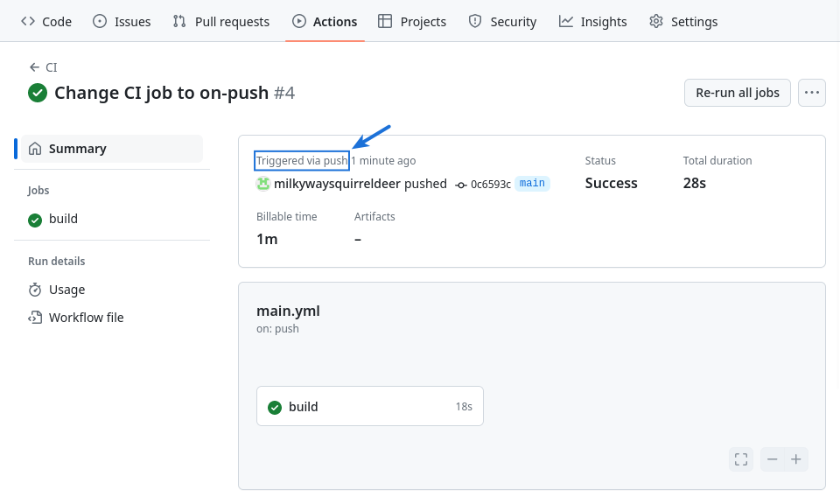The height and width of the screenshot is (504, 840).
Task: Zoom out the workflow graph
Action: coord(772,459)
